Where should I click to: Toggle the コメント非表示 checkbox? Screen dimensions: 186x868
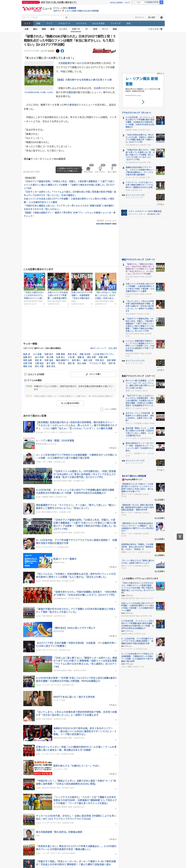click(102, 409)
